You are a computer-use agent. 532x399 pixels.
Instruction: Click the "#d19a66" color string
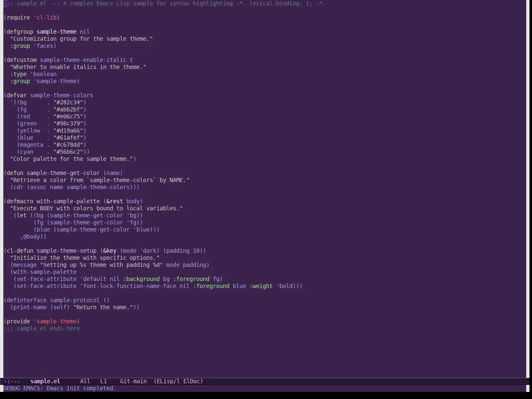[68, 131]
